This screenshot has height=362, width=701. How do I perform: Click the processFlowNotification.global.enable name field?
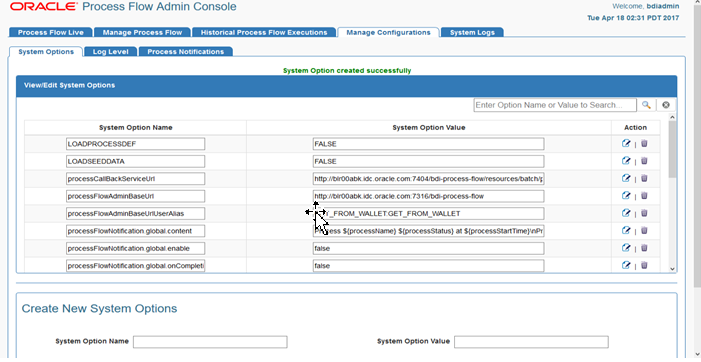point(135,248)
